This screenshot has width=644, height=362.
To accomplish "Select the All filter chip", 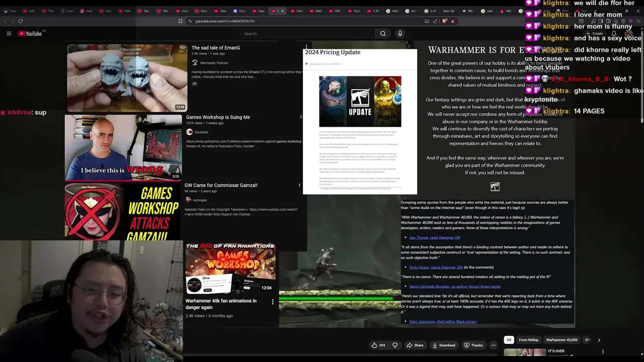I will [509, 340].
